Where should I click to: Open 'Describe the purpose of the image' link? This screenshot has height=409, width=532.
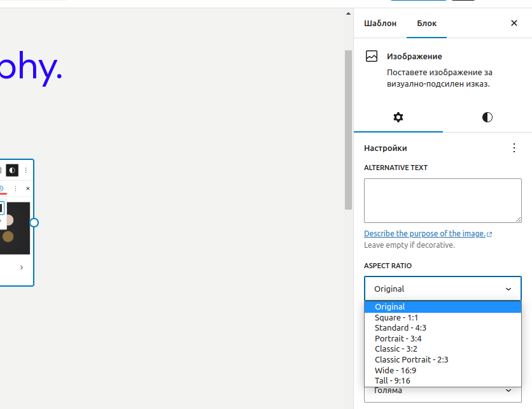pyautogui.click(x=424, y=234)
